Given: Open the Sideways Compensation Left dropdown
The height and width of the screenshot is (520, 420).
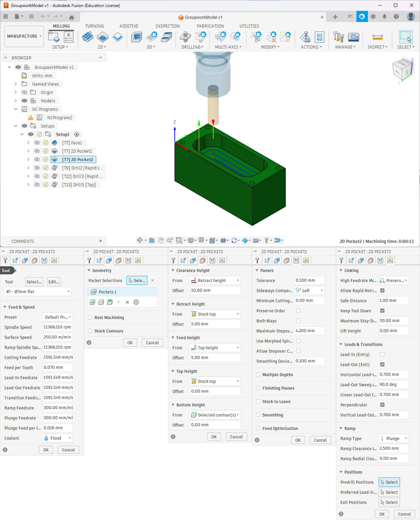Looking at the screenshot, I should (x=310, y=290).
